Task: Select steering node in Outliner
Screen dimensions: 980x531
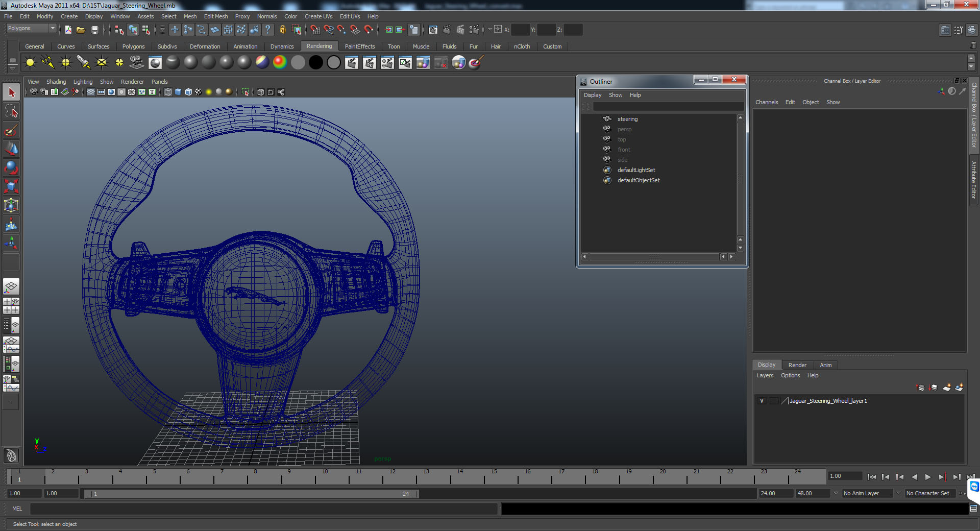Action: pos(627,119)
